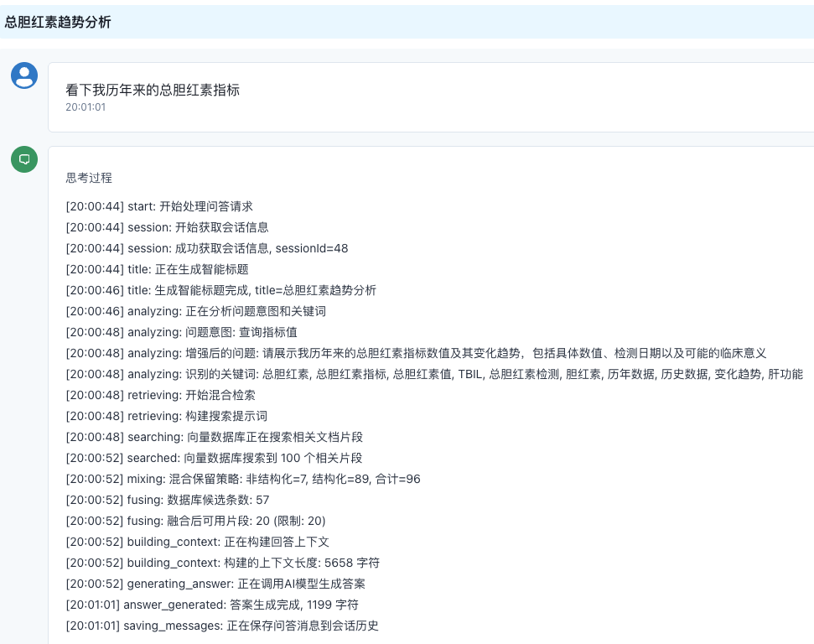Viewport: 814px width, 644px height.
Task: Click the 总胆红素趋势分析 conversation title
Action: [58, 23]
